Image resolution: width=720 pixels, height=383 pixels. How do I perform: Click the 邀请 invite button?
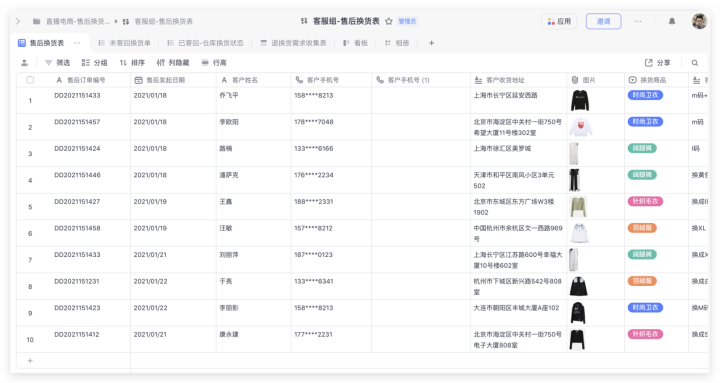coord(603,21)
